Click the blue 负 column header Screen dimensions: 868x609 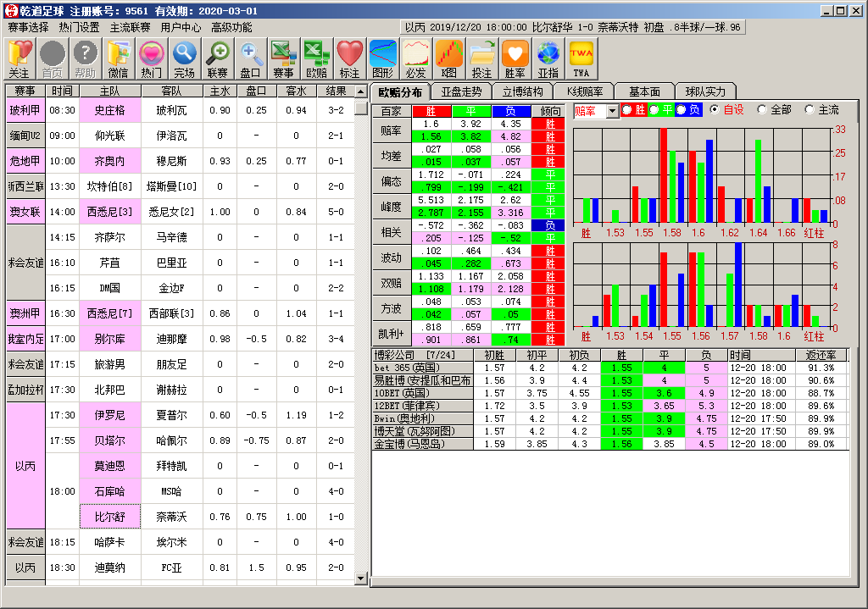(510, 111)
